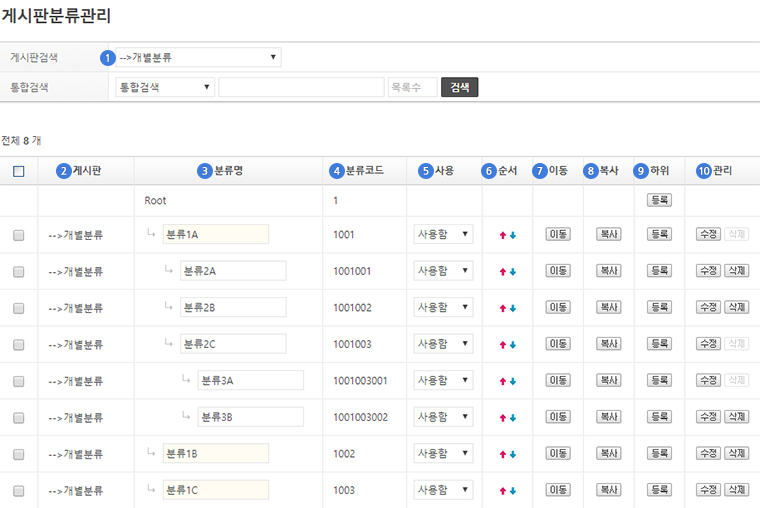The width and height of the screenshot is (760, 508).
Task: Toggle the select-all checkbox in table header
Action: coord(19,171)
